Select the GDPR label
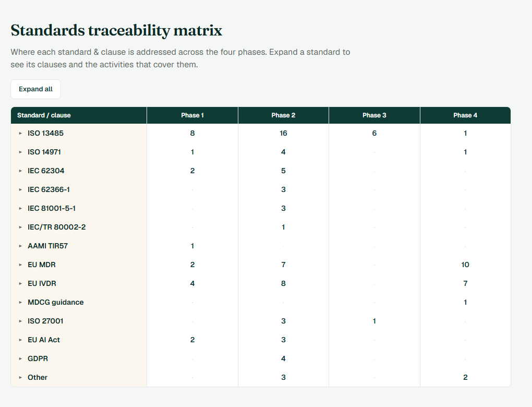The image size is (532, 407). click(x=38, y=358)
